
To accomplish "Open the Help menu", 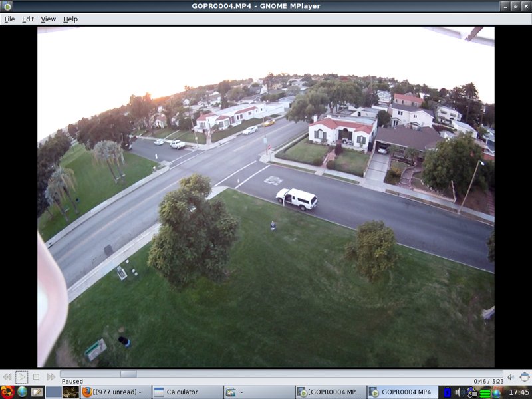I will click(70, 19).
